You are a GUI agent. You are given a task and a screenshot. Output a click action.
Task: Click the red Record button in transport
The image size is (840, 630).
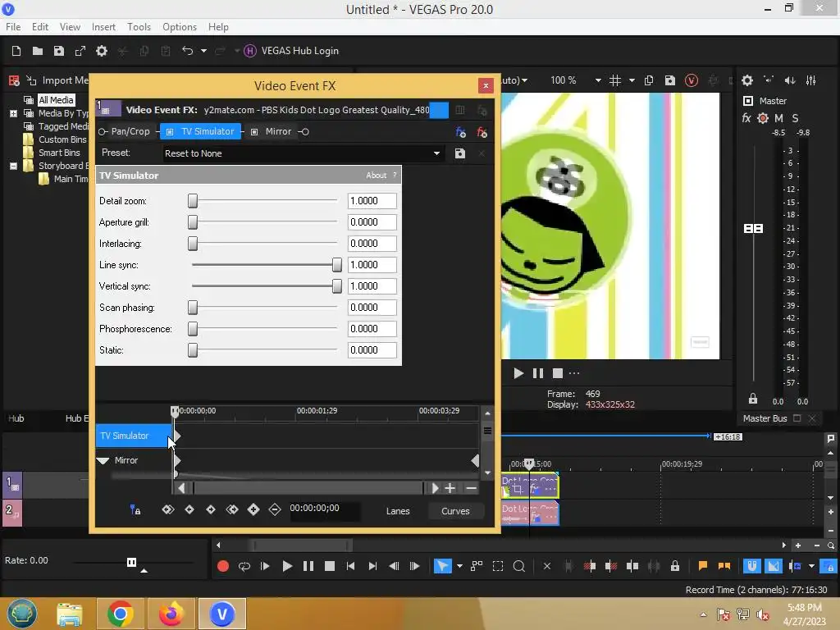[223, 566]
